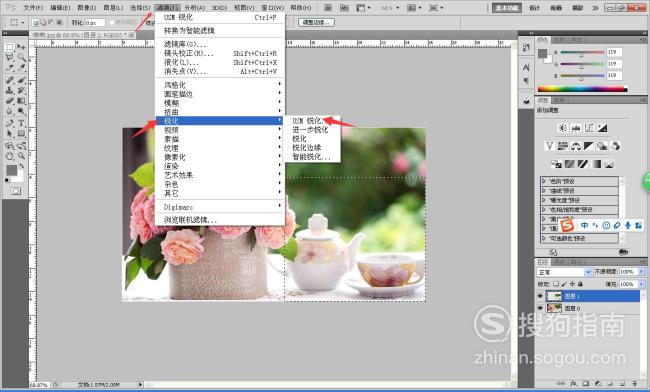Select the Lasso tool

[9, 58]
